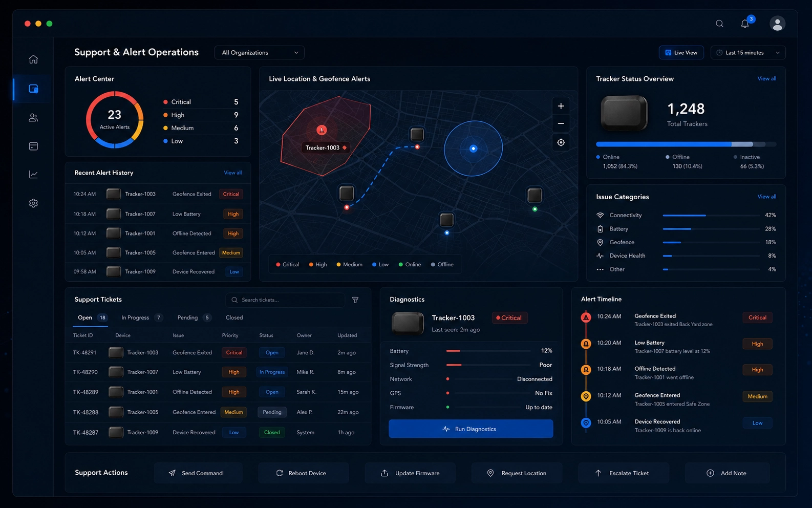Click the Geofence category pin icon
This screenshot has width=812, height=508.
coord(600,242)
